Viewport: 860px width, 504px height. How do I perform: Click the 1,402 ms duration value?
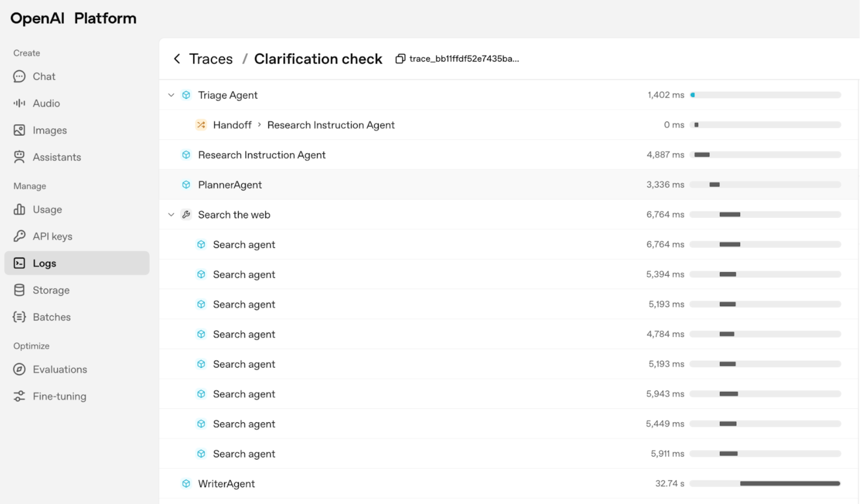point(666,95)
